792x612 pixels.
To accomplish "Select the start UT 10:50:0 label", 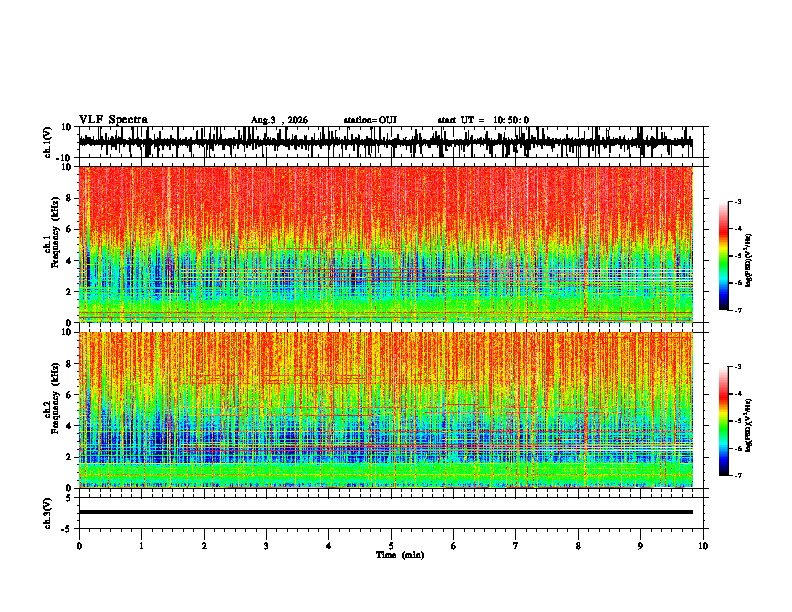I will pyautogui.click(x=483, y=120).
